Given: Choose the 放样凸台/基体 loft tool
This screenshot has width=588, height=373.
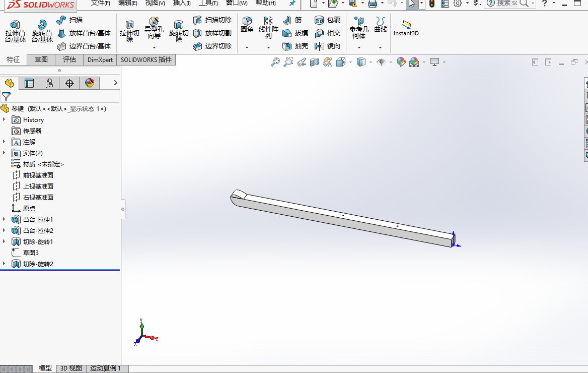Looking at the screenshot, I should coord(85,33).
